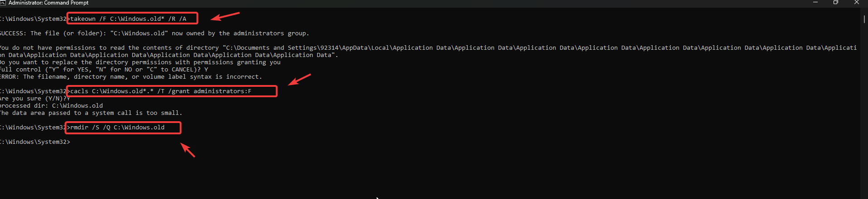This screenshot has width=868, height=199.
Task: Click the highlighted cacls command text
Action: 161,91
